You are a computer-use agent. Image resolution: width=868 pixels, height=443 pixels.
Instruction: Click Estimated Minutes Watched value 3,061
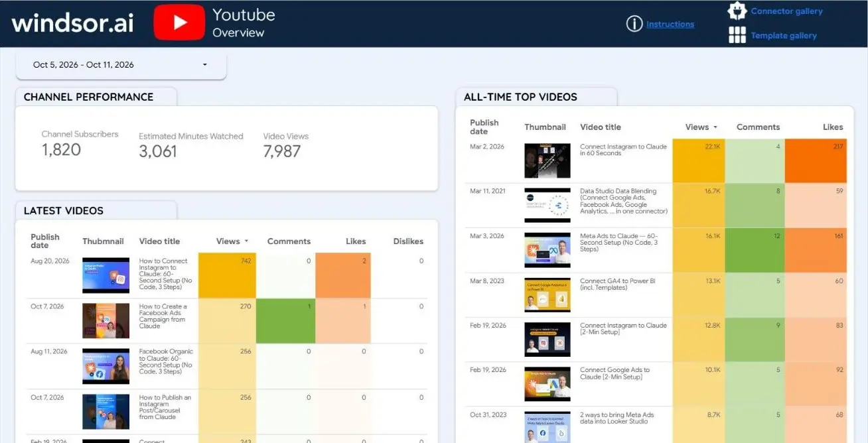(x=158, y=151)
